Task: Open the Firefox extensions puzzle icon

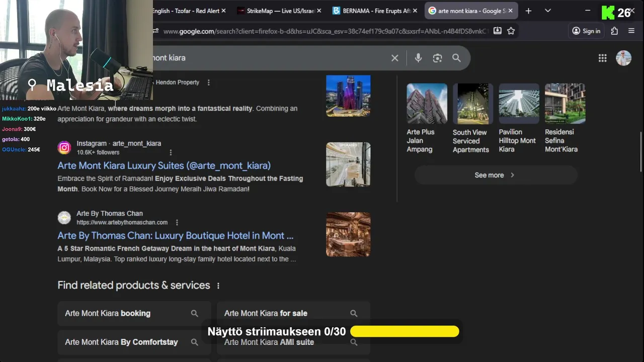Action: tap(614, 31)
